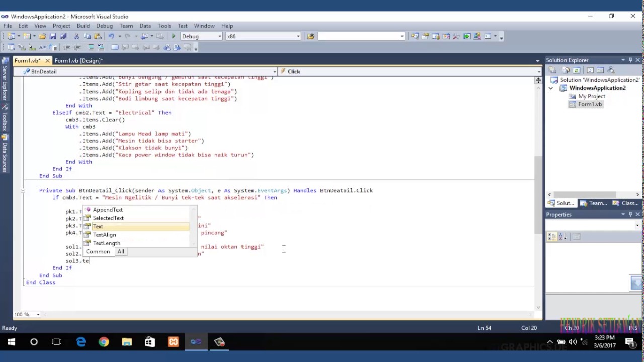Click View Code icon in Solution Explorer
Viewport: 644px width, 362px height.
pyautogui.click(x=590, y=70)
